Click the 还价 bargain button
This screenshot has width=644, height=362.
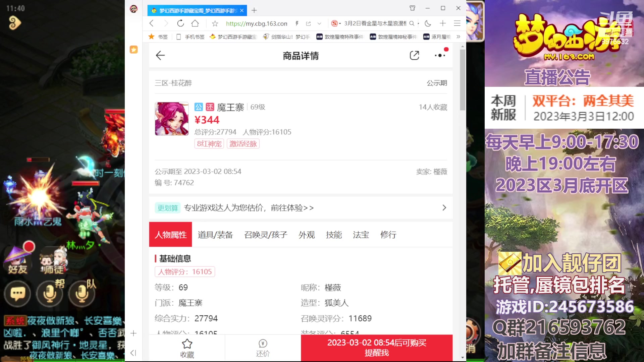click(x=263, y=348)
